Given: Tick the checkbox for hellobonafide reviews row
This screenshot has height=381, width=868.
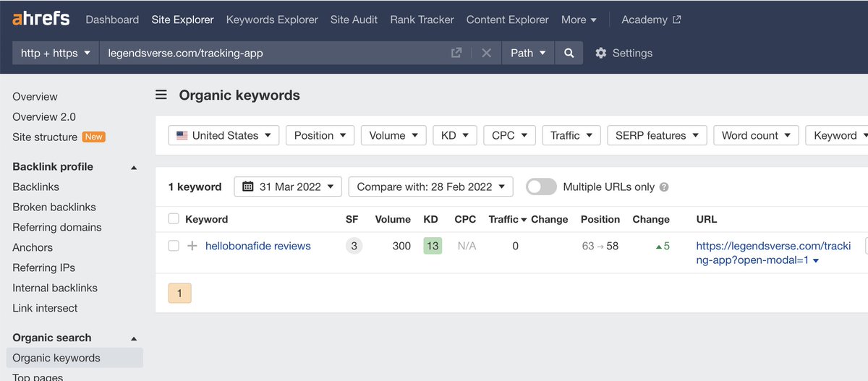Looking at the screenshot, I should tap(174, 246).
